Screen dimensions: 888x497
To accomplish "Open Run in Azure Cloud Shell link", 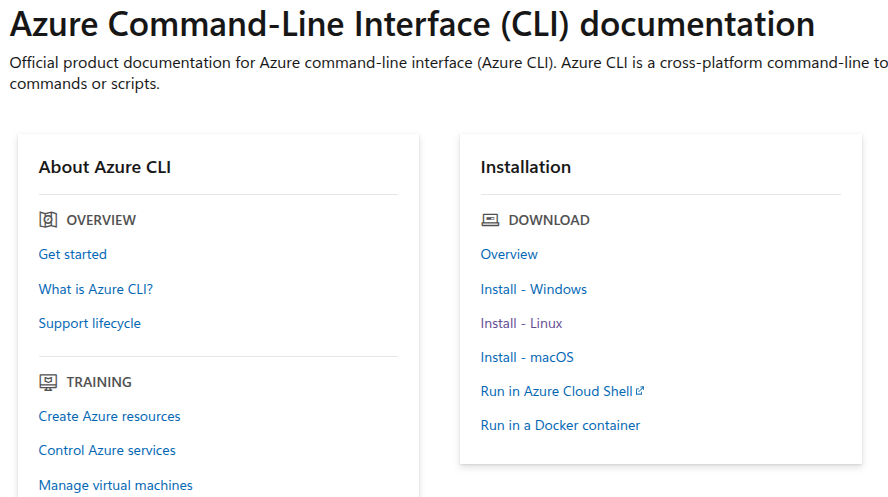I will [x=557, y=391].
